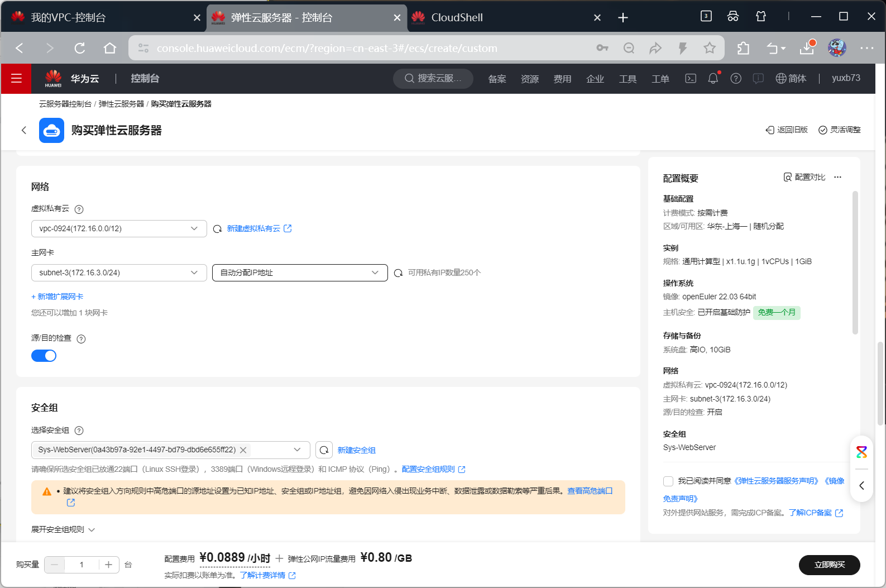Click the back arrow beside 购买弹性云服务器
The image size is (886, 588).
[x=24, y=130]
